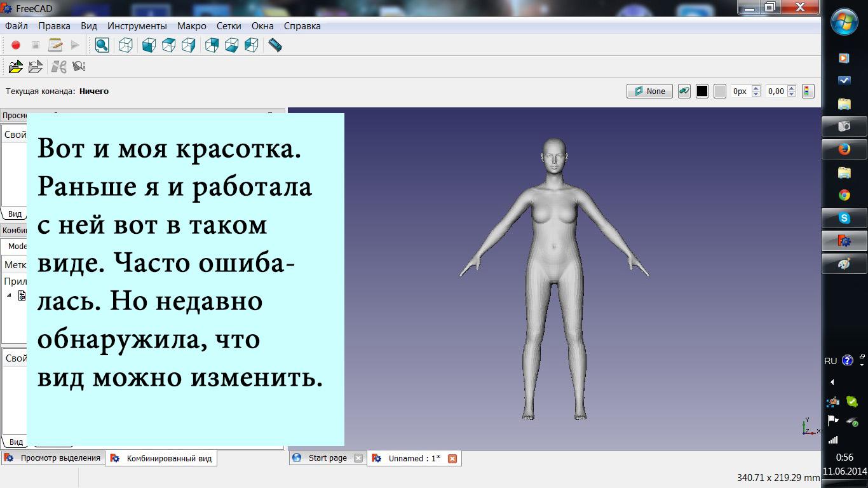Click the 3D female model in the viewport

[x=554, y=279]
